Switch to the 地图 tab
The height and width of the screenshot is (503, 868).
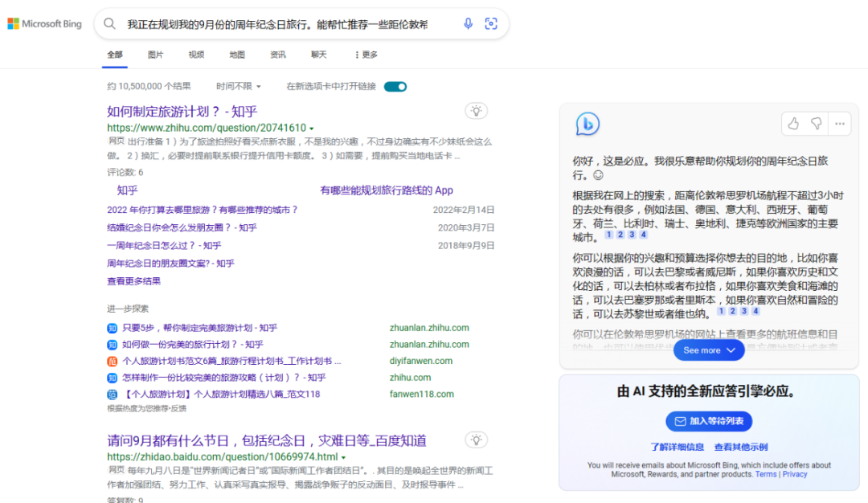click(237, 55)
